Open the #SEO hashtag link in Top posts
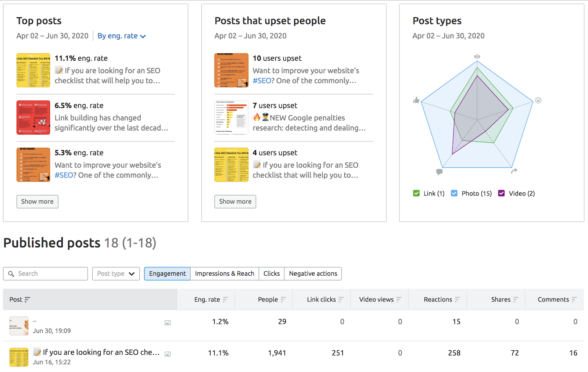This screenshot has height=372, width=588. tap(64, 175)
